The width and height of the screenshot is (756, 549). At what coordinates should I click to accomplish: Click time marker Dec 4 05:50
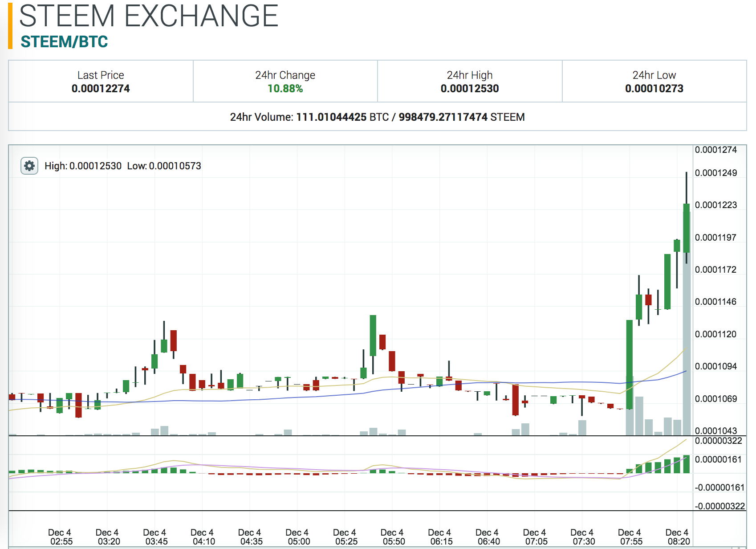[393, 537]
